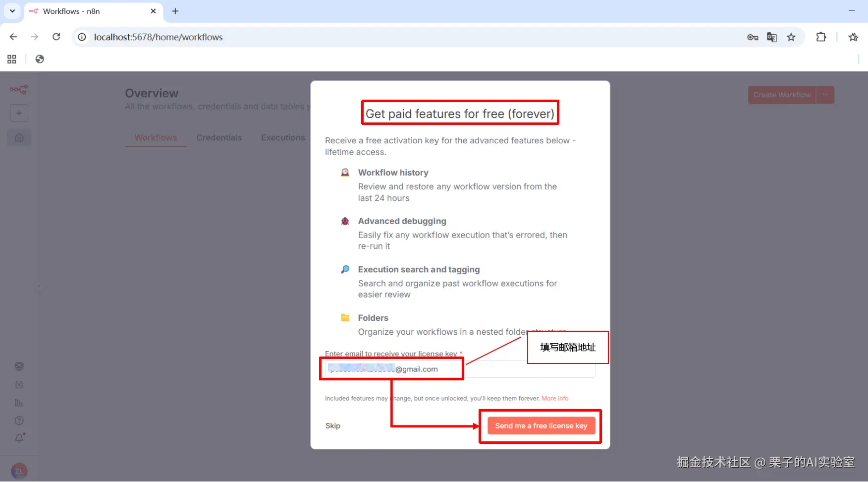The height and width of the screenshot is (482, 868).
Task: Click the user avatar in the sidebar
Action: pyautogui.click(x=19, y=471)
